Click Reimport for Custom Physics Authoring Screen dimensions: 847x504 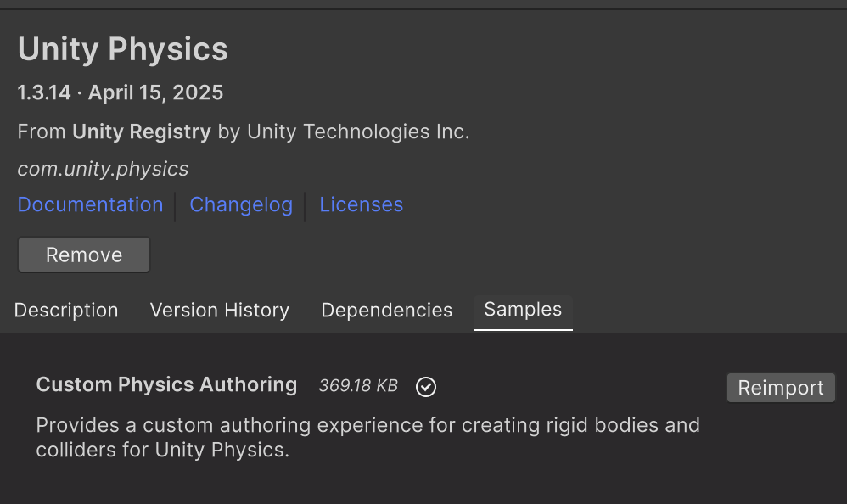coord(780,388)
